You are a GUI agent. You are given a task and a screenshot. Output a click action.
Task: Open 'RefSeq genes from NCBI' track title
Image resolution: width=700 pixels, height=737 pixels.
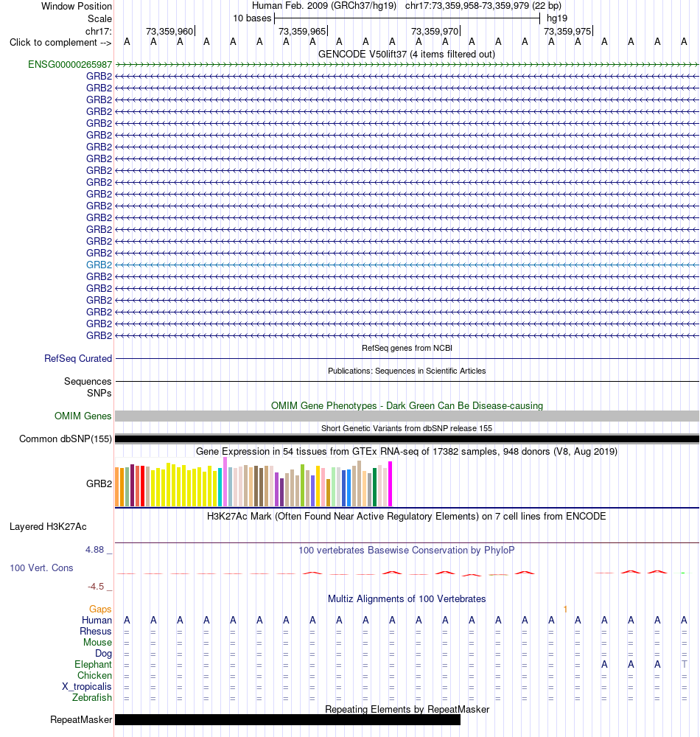[x=407, y=348]
